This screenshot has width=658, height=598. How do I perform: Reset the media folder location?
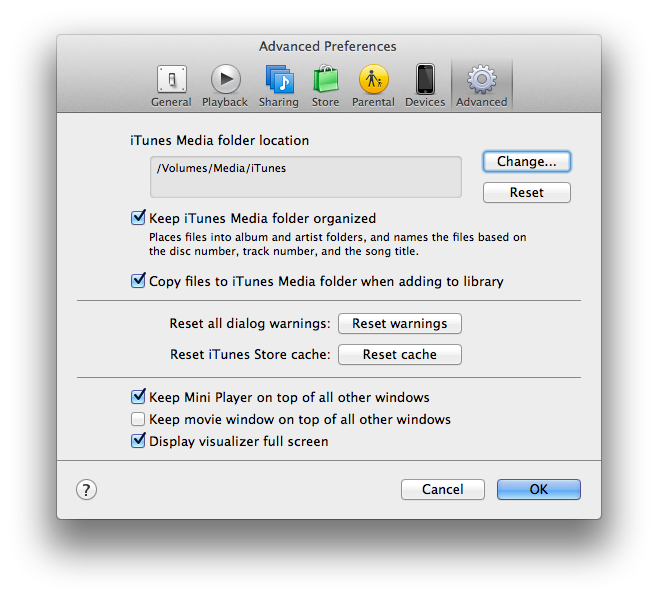coord(527,193)
